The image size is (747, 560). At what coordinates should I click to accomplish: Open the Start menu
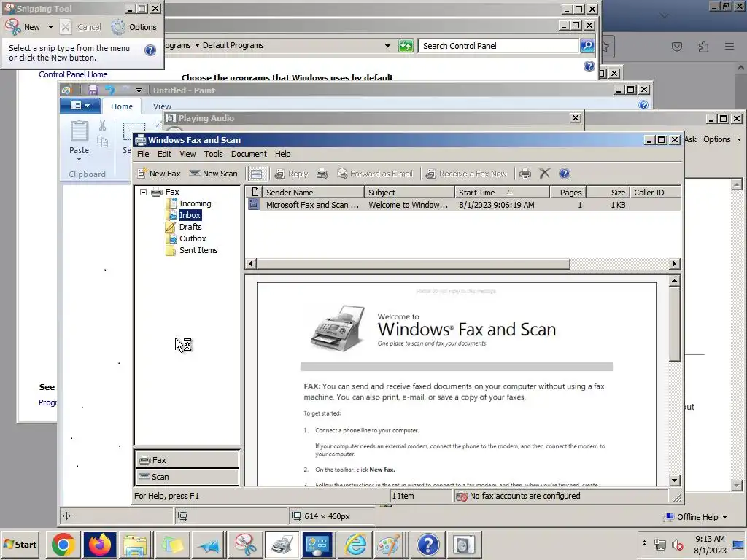pyautogui.click(x=20, y=544)
